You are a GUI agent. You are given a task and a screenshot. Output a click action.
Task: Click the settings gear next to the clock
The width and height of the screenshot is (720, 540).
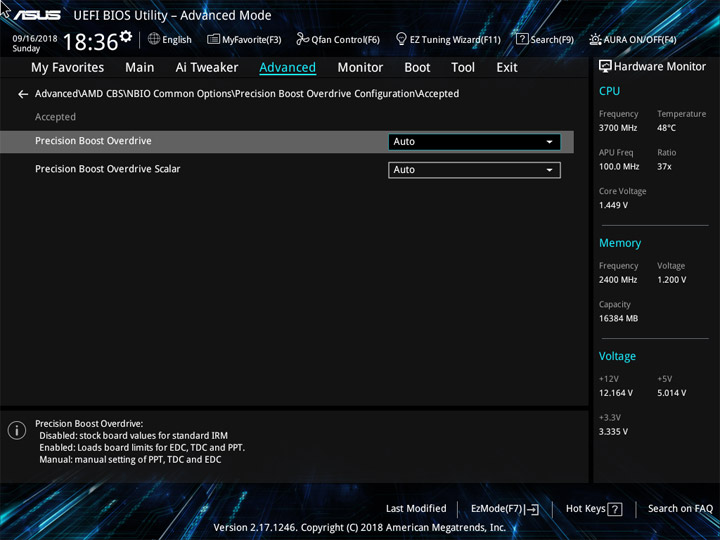(x=125, y=36)
